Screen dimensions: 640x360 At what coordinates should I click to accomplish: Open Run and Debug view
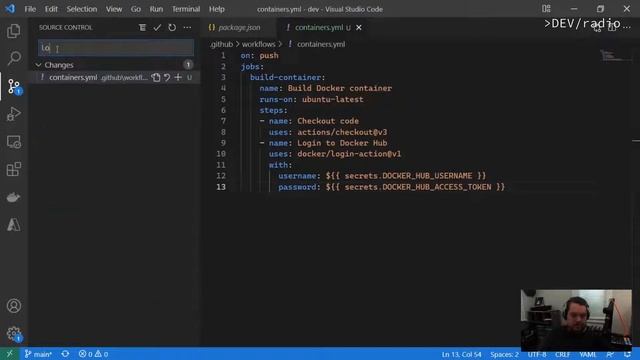[x=13, y=114]
